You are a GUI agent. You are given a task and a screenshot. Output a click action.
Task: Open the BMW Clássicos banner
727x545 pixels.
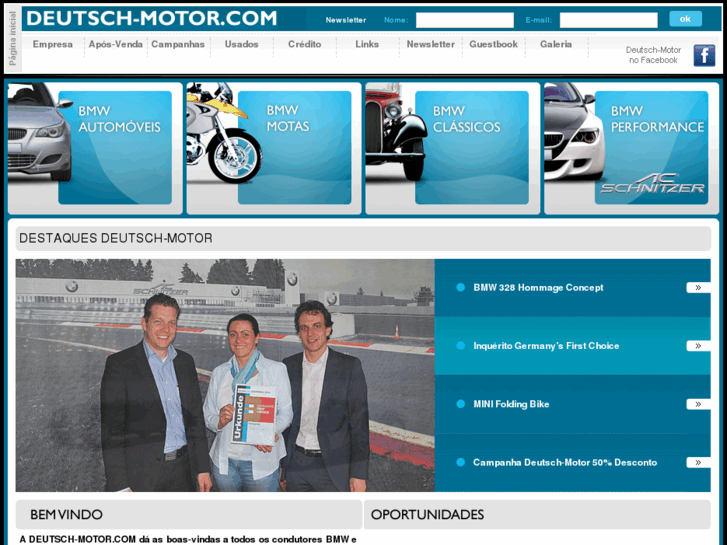[453, 148]
